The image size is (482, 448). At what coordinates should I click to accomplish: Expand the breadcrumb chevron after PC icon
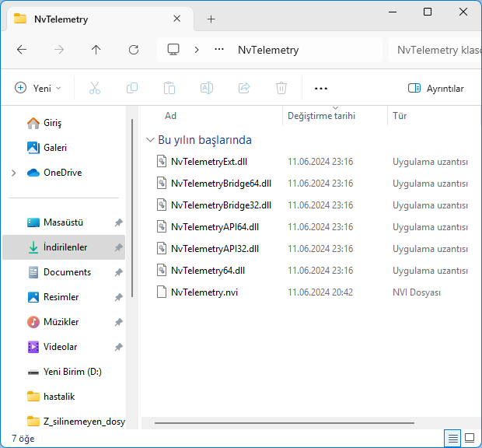click(197, 50)
